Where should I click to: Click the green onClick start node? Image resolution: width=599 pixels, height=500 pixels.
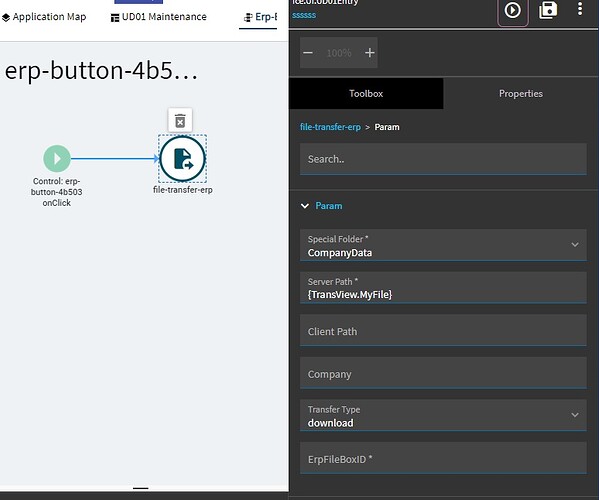click(57, 159)
